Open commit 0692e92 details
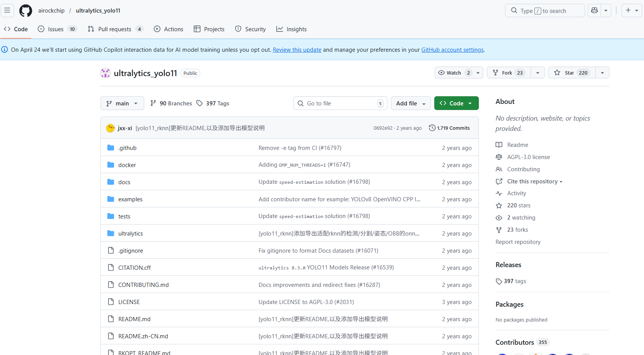644x355 pixels. coord(383,128)
